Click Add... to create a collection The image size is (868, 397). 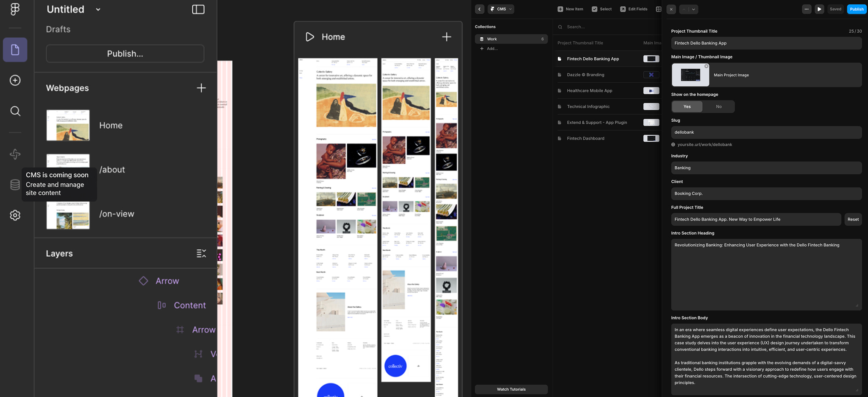492,49
